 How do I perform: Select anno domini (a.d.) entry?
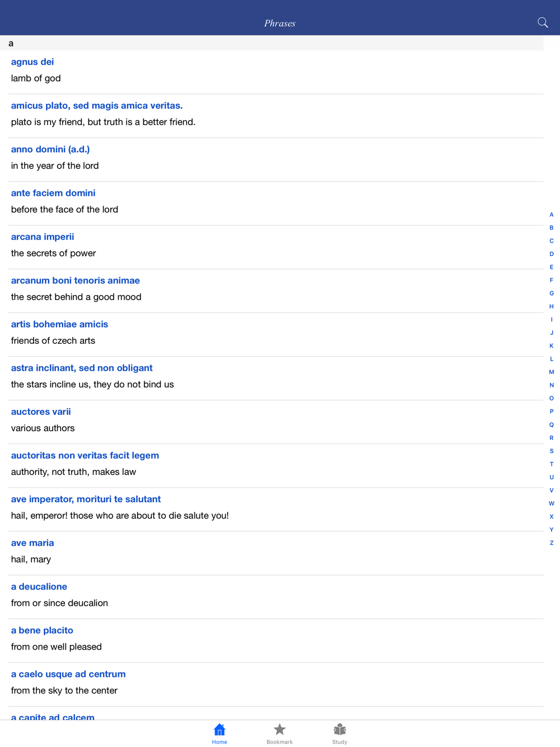coord(276,159)
